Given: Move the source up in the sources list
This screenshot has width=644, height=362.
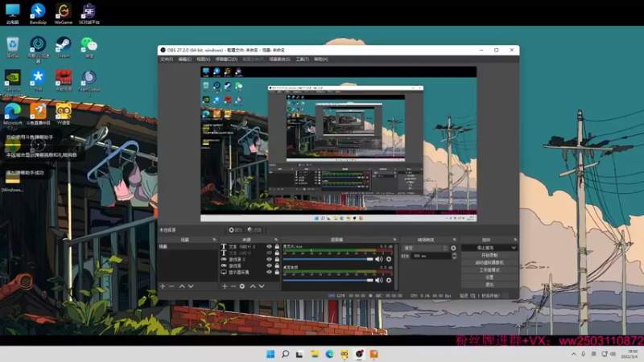Looking at the screenshot, I should tap(253, 286).
